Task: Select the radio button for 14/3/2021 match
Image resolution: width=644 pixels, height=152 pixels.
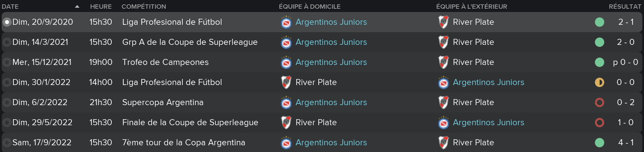Action: [7, 42]
